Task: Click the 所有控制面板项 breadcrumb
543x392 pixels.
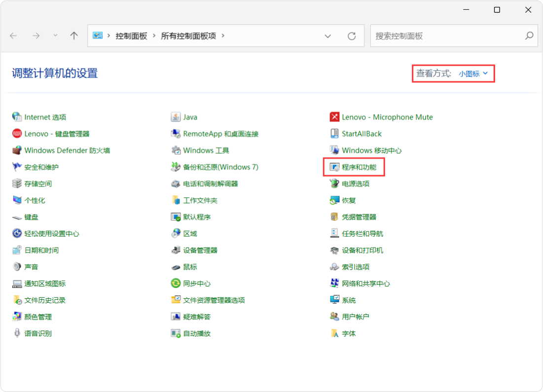Action: coord(188,36)
